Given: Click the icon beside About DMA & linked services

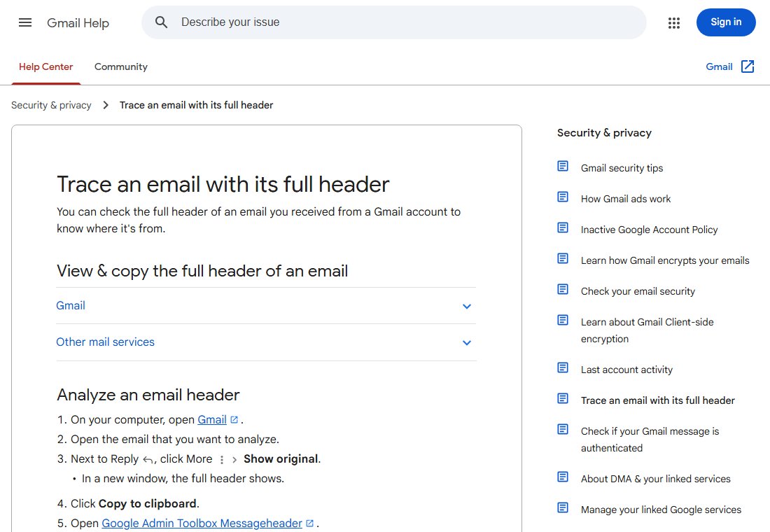Looking at the screenshot, I should 563,477.
